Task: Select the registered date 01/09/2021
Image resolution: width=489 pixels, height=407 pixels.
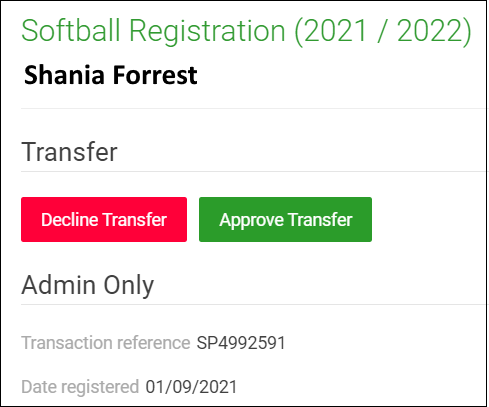Action: [191, 387]
